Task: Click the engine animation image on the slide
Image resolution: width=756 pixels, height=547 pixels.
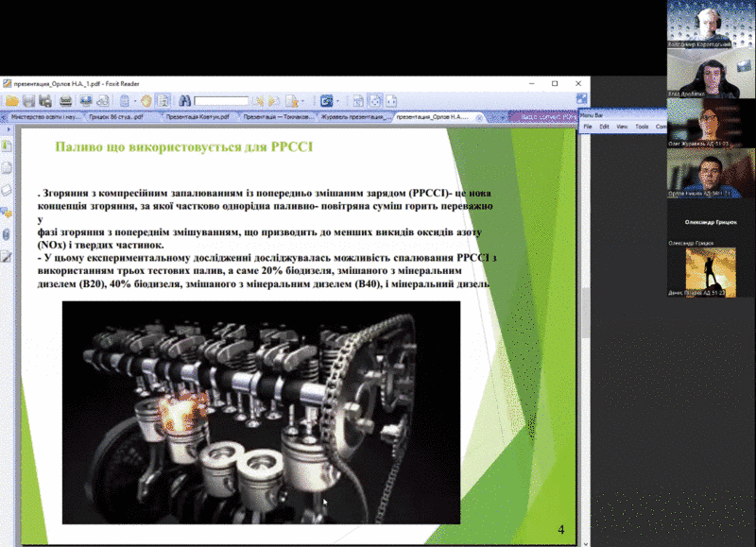Action: [x=262, y=413]
